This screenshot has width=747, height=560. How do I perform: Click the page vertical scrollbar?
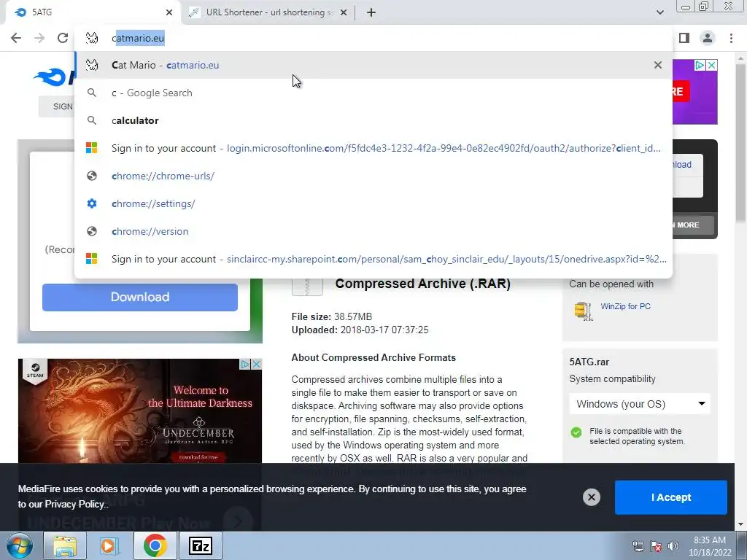point(741,143)
